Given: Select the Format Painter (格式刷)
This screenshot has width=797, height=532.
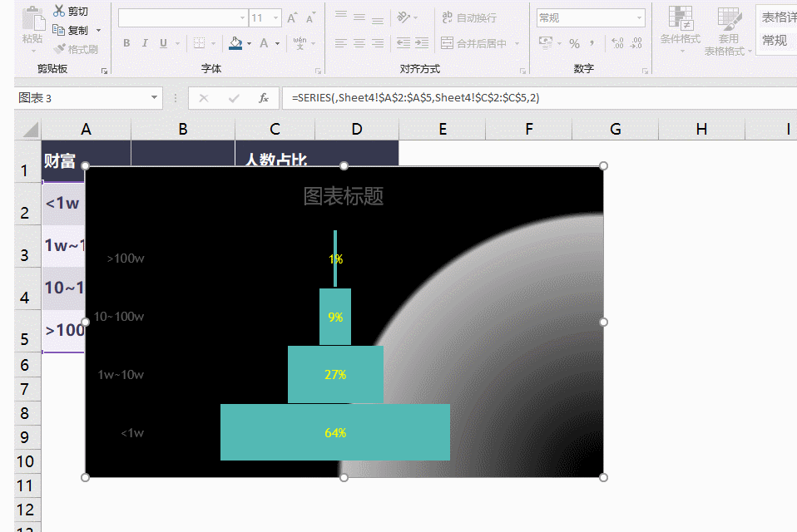Looking at the screenshot, I should click(76, 49).
